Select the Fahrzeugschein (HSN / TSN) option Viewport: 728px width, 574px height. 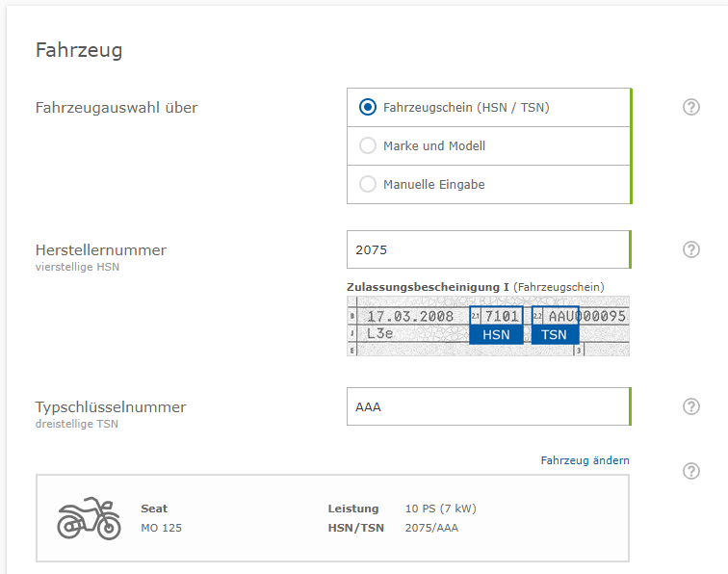coord(368,108)
